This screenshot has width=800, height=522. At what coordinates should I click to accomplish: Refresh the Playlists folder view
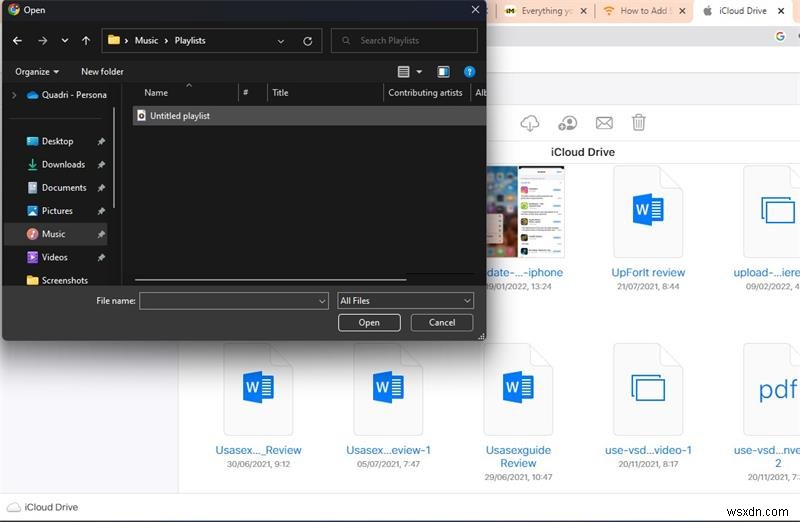308,41
